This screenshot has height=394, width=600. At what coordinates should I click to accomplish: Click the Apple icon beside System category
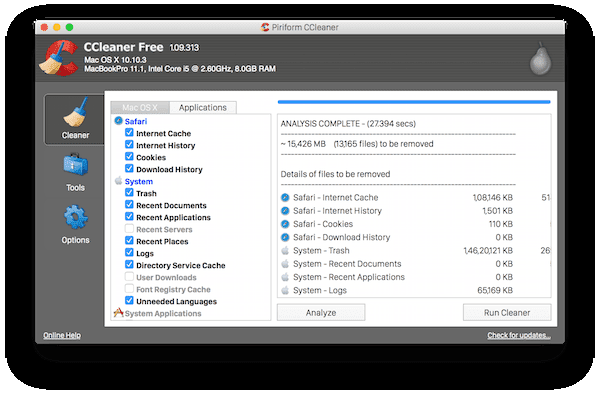coord(118,181)
